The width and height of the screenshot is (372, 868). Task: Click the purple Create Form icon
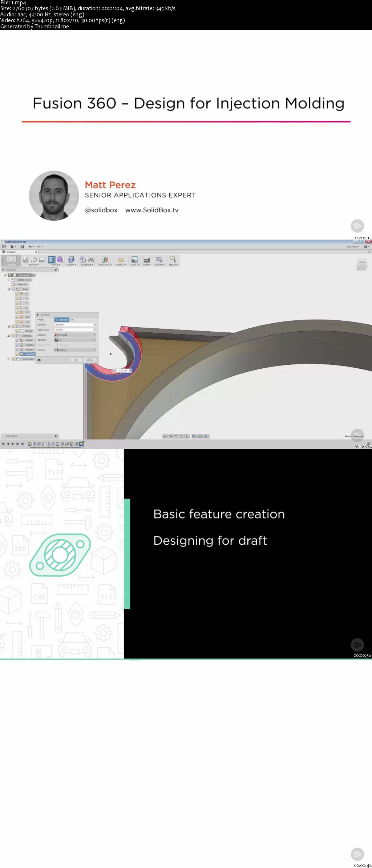60,259
